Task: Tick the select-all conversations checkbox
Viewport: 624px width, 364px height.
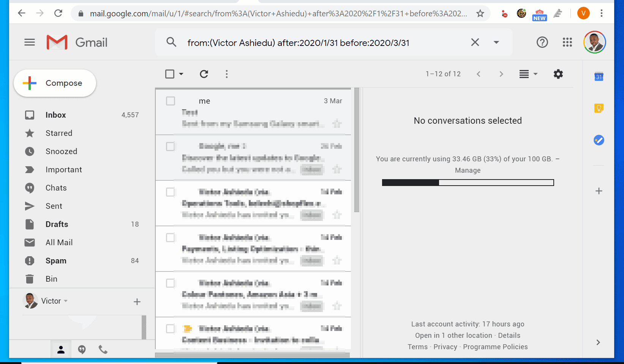Action: [x=169, y=74]
